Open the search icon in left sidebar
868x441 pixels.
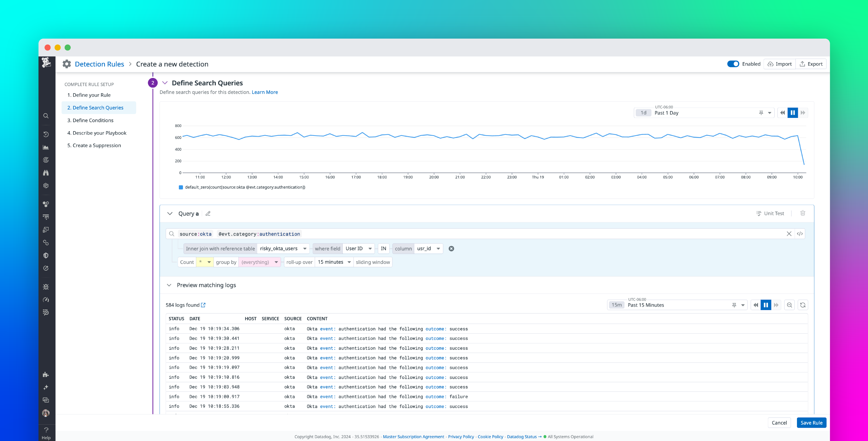pos(46,116)
